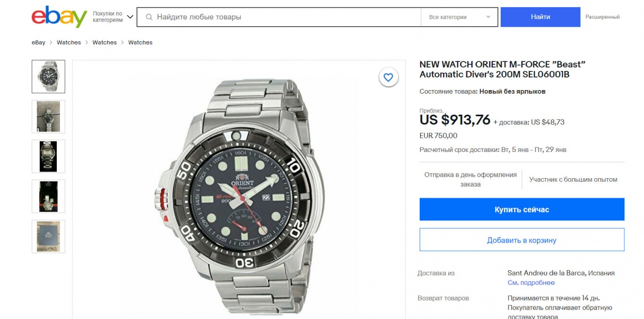
Task: Click 'Добавить в корзину' button
Action: coord(522,240)
